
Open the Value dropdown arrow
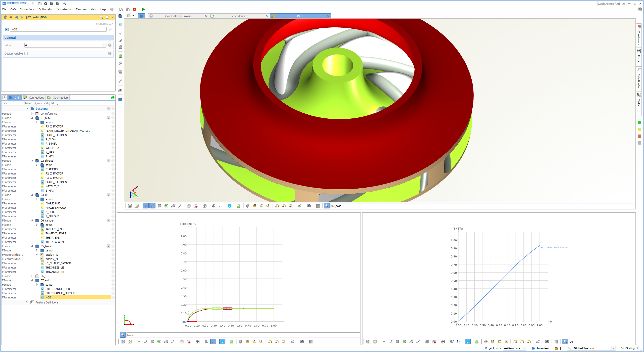(104, 45)
